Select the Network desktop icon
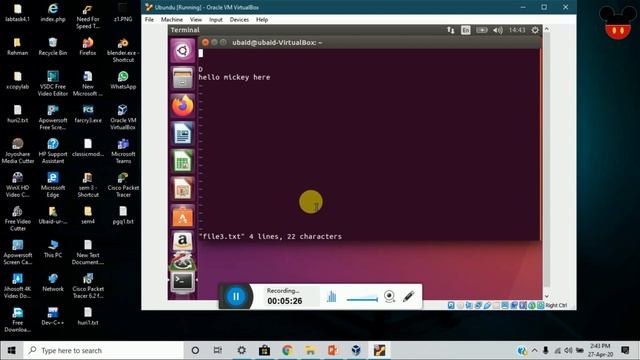640x360 pixels. (53, 282)
